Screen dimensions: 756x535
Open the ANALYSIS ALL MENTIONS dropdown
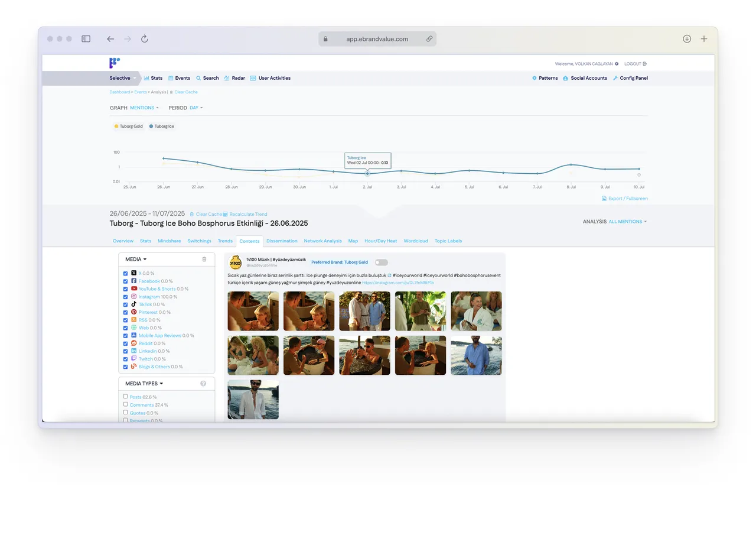click(627, 222)
